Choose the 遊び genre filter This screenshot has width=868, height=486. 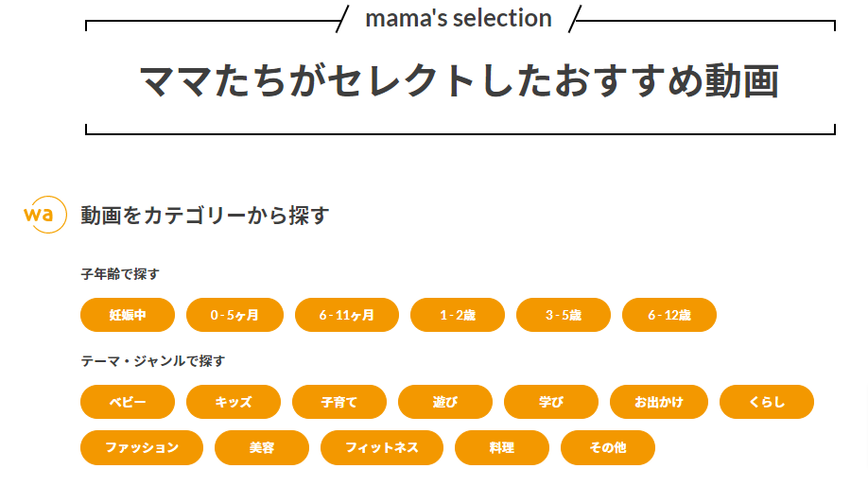click(x=445, y=402)
